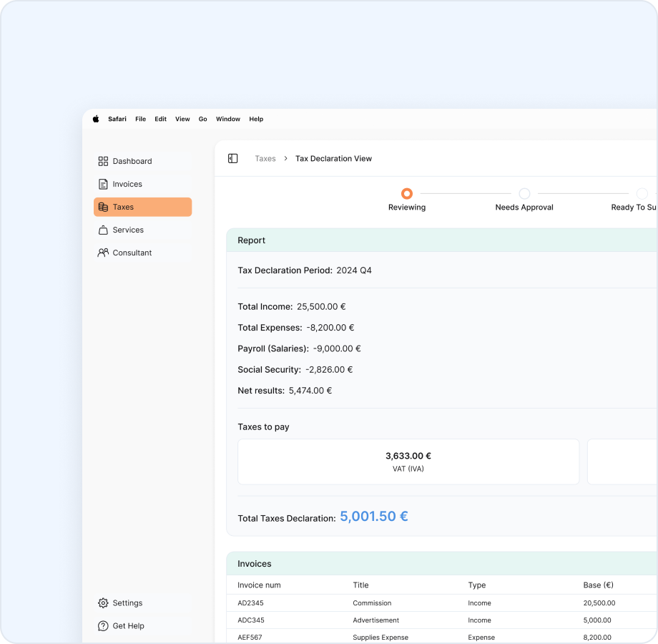Viewport: 658px width, 644px height.
Task: Click the Services bag icon
Action: [x=103, y=230]
